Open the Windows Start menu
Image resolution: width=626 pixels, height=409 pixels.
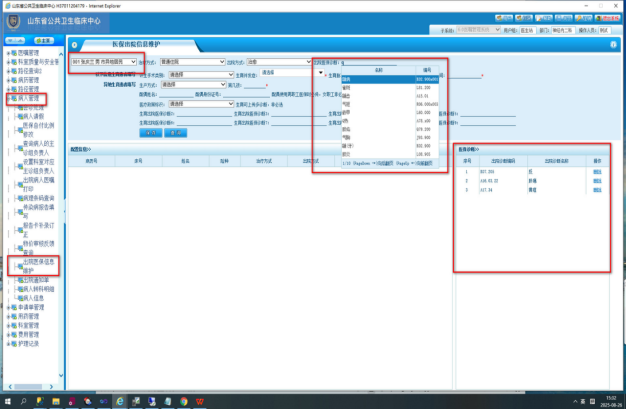(7, 400)
